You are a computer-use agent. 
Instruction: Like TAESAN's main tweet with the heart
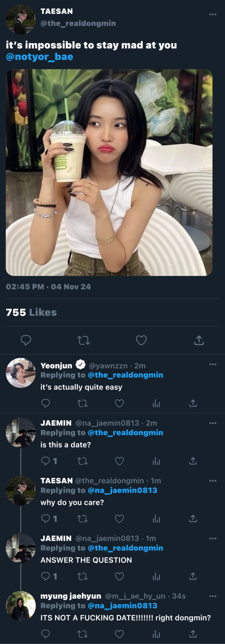tap(141, 340)
